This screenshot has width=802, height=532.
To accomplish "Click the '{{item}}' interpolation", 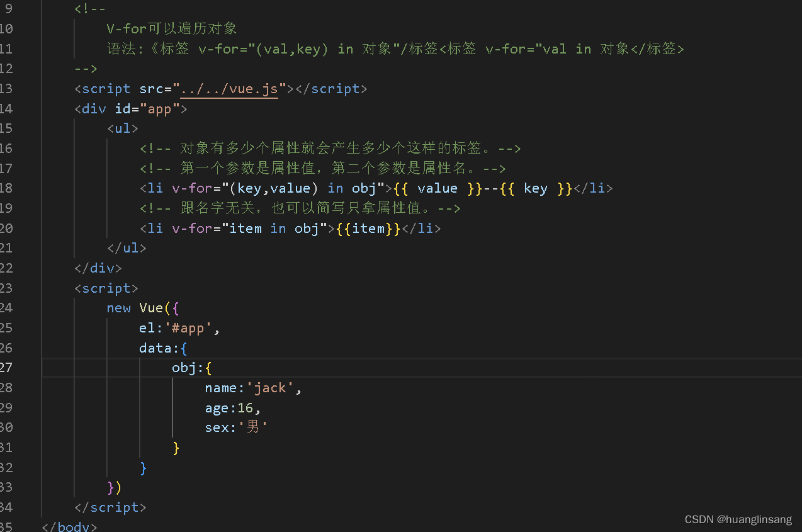I will 368,229.
